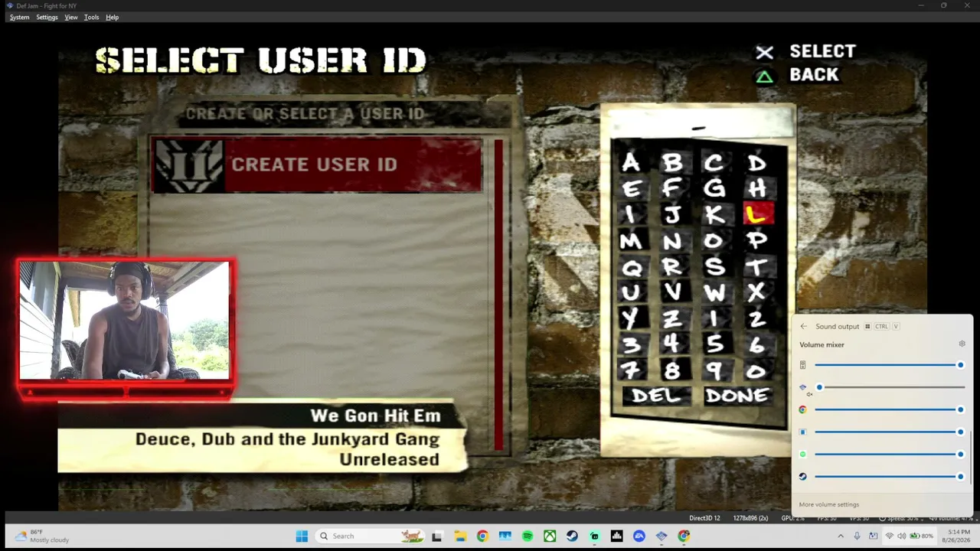Click the speaker volume tray icon
Screen dimensions: 980x551
[x=902, y=536]
